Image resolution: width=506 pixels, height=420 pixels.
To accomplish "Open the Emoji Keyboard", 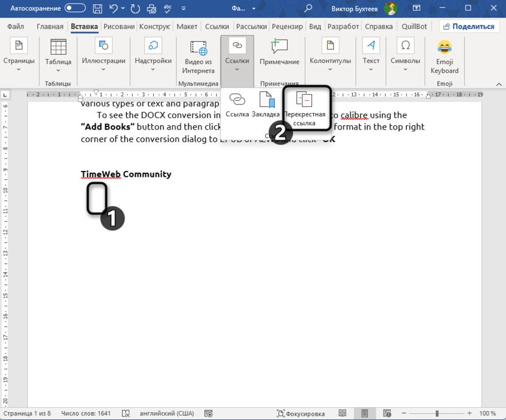I will pyautogui.click(x=444, y=58).
